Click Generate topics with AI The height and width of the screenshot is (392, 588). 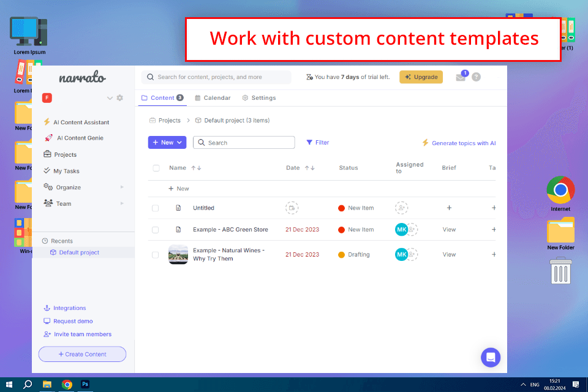[459, 143]
